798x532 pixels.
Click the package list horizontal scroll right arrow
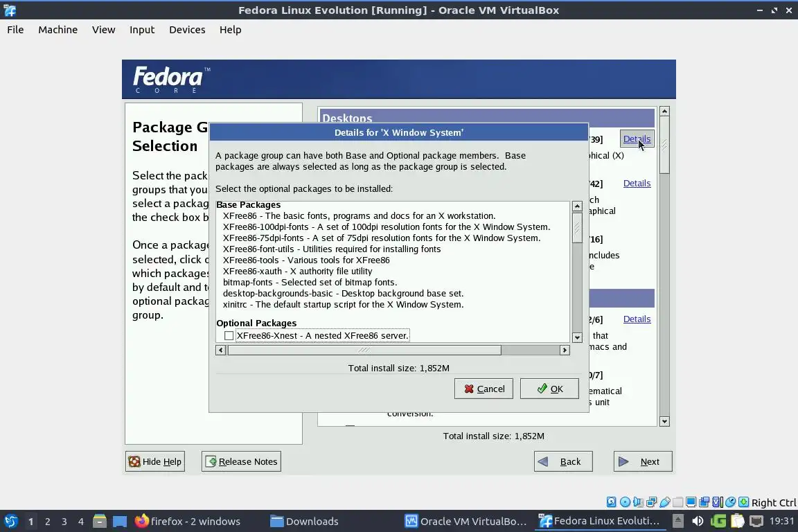[x=565, y=350]
